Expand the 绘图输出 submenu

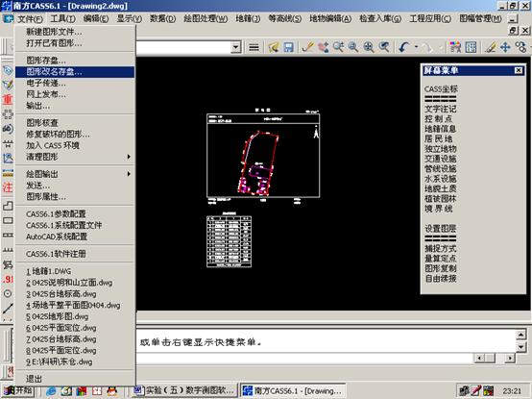[x=75, y=174]
